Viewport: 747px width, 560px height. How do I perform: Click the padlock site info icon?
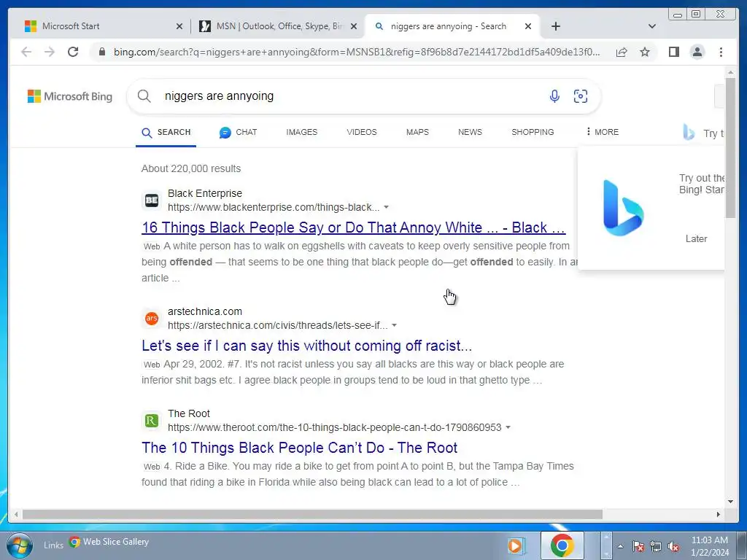[102, 52]
